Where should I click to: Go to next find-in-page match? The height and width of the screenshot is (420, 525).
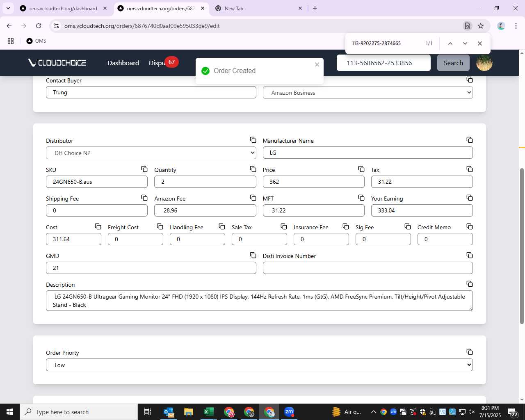tap(465, 43)
